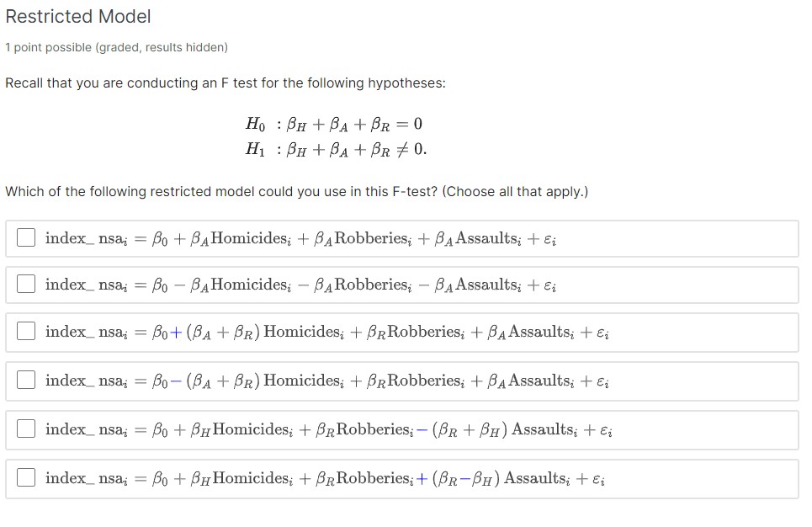Check the option containing plus (βA + βR) Homicides
Screen dimensions: 812x527
coord(25,331)
